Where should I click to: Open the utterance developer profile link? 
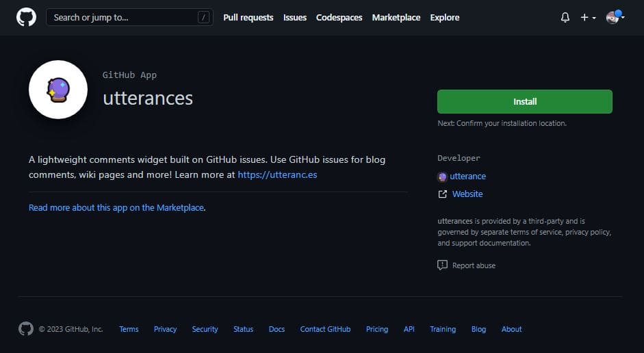[x=468, y=176]
